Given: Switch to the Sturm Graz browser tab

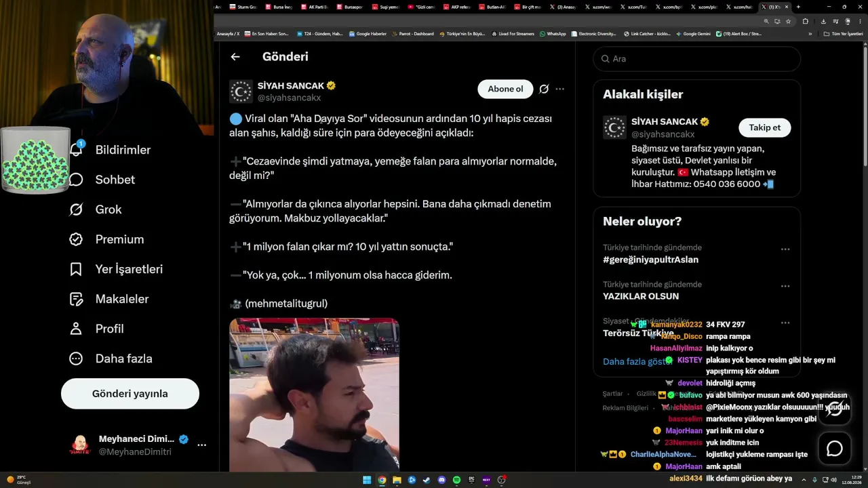Looking at the screenshot, I should (x=244, y=7).
